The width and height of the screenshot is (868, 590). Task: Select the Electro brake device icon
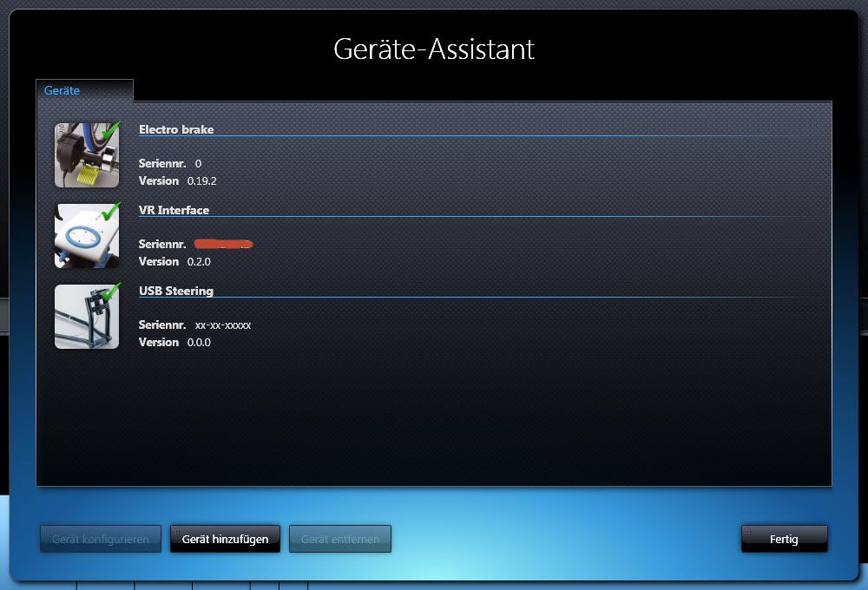tap(86, 155)
